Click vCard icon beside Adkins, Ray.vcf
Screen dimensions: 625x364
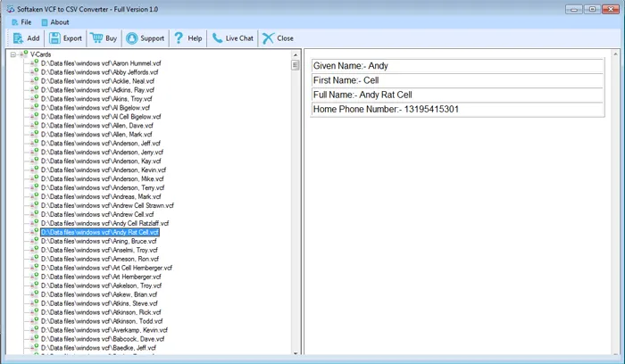click(x=34, y=89)
